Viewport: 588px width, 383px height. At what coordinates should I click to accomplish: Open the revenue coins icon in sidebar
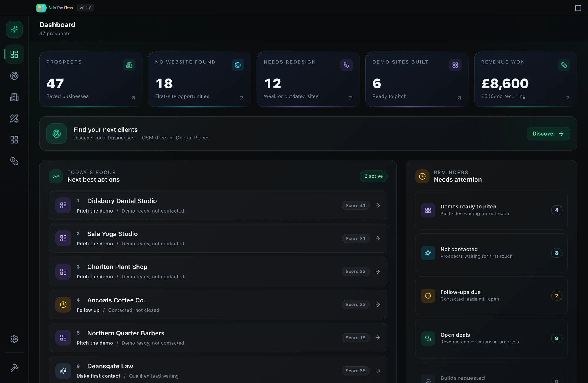click(x=14, y=161)
